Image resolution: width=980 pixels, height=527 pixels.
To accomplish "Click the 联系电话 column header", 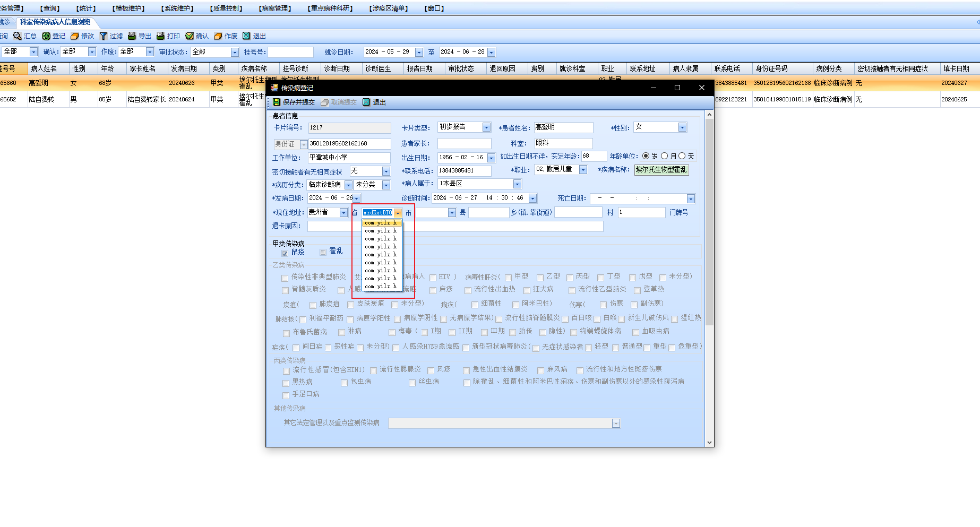I will point(732,69).
